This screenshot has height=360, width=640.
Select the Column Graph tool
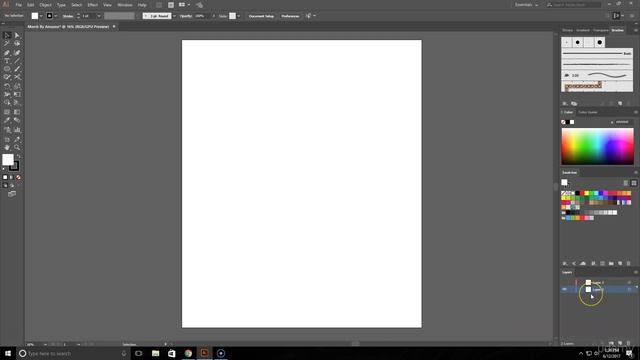point(17,130)
